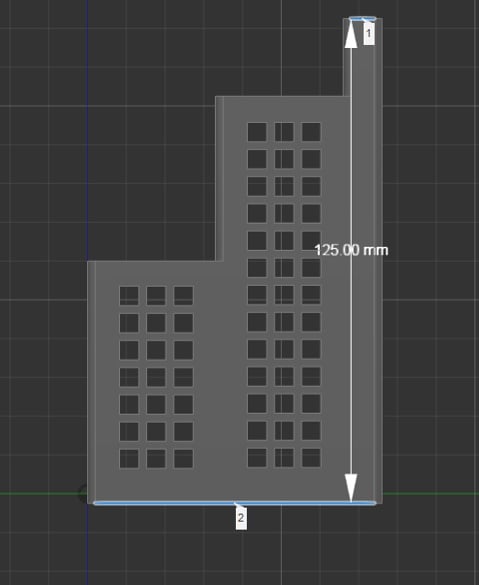Click the downward arrowhead of the dimension line
This screenshot has height=585, width=479.
coord(351,487)
